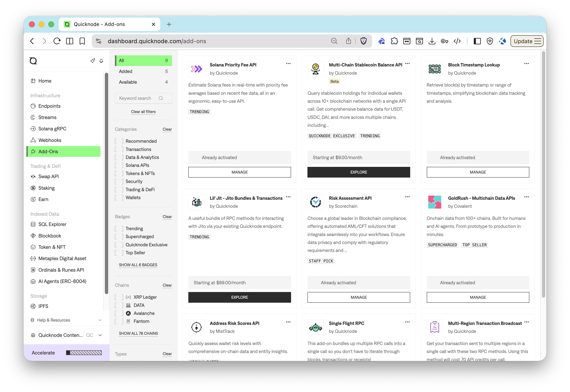Check the Recommended category checkbox

coord(119,141)
